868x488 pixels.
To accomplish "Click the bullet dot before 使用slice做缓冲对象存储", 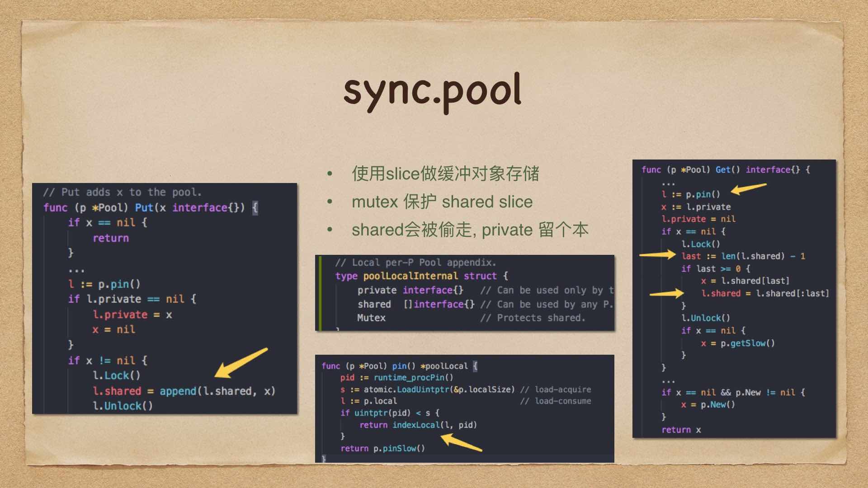I will tap(330, 174).
